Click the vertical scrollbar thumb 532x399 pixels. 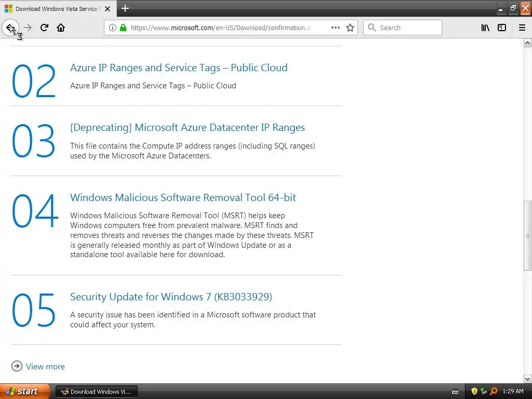(x=527, y=235)
